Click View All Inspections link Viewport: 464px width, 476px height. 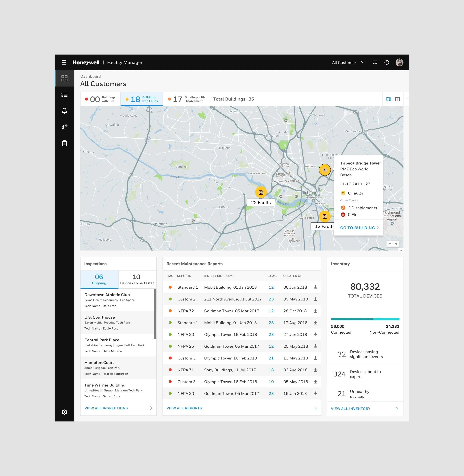click(106, 408)
